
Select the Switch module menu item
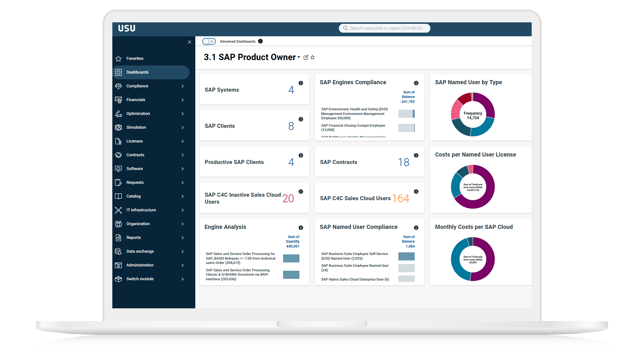tap(151, 279)
